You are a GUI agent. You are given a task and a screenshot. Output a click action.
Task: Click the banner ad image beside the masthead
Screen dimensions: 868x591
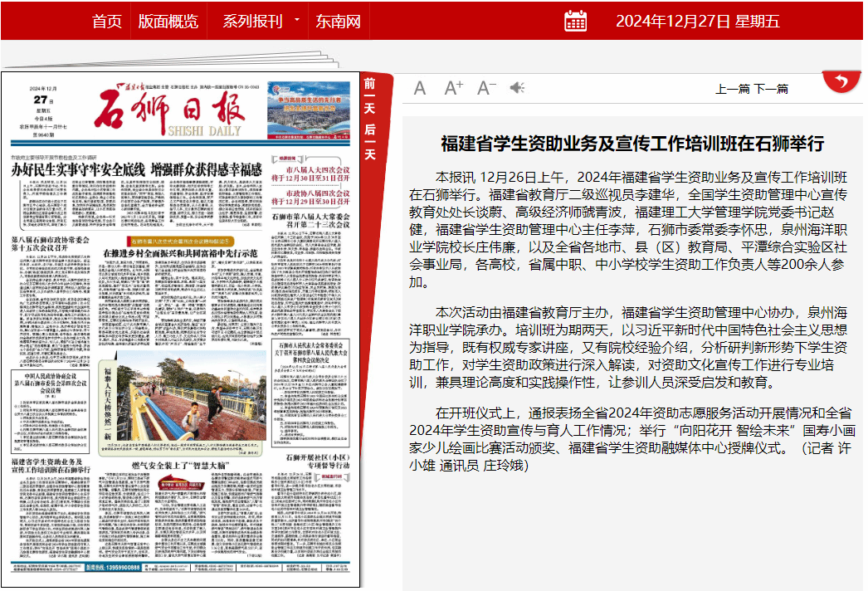tap(308, 109)
